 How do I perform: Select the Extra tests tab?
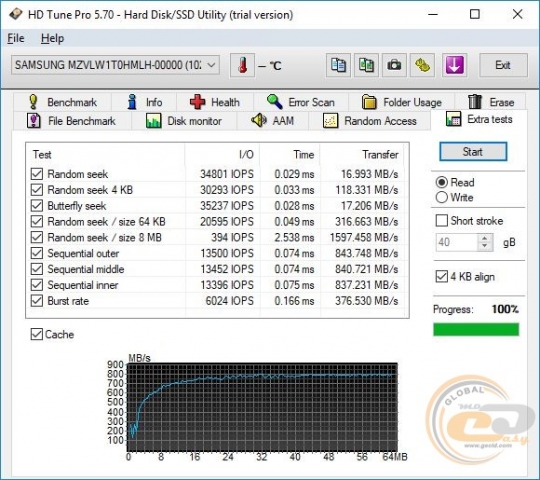(479, 119)
